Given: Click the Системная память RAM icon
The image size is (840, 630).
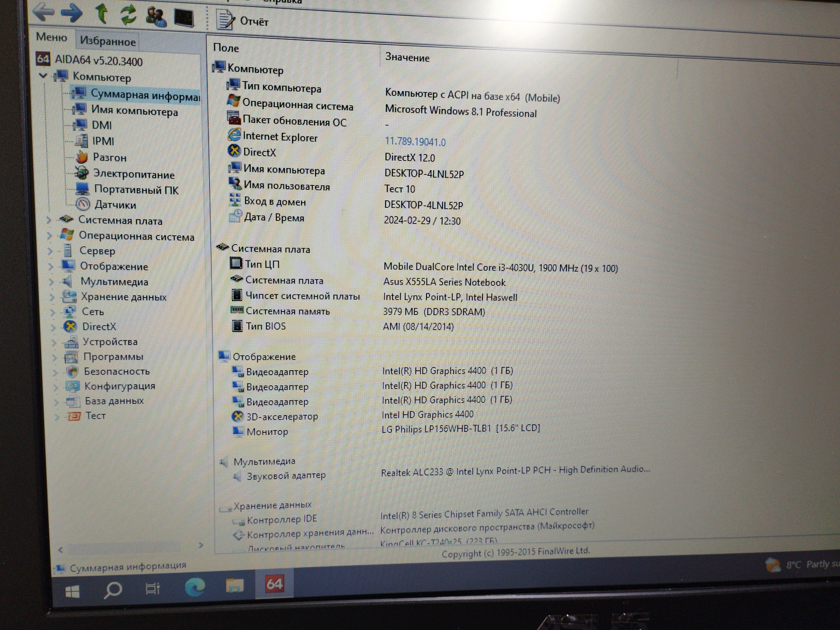Looking at the screenshot, I should point(237,310).
